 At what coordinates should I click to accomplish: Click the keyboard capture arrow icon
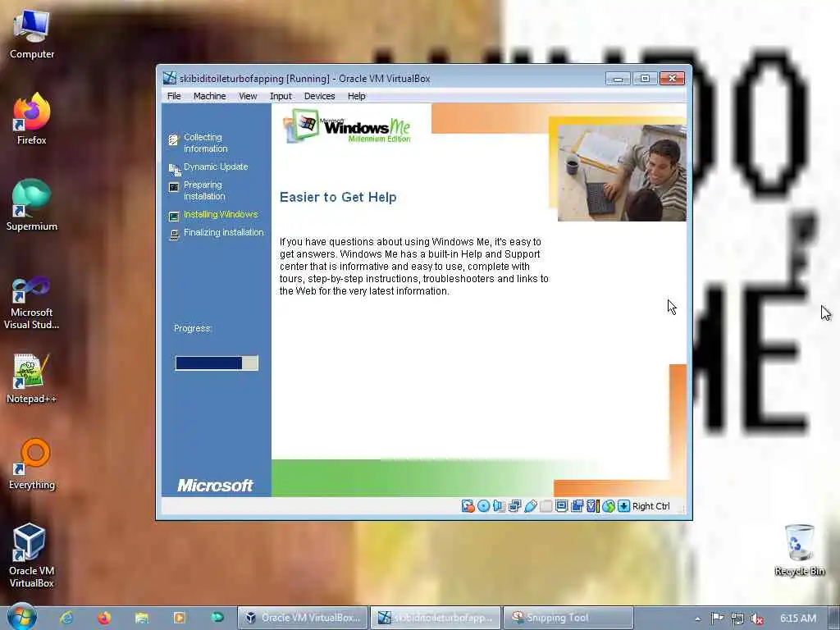[x=623, y=506]
